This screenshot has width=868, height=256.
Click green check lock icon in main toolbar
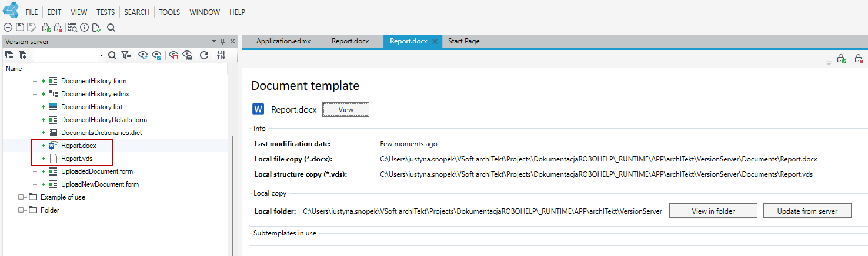pos(46,27)
